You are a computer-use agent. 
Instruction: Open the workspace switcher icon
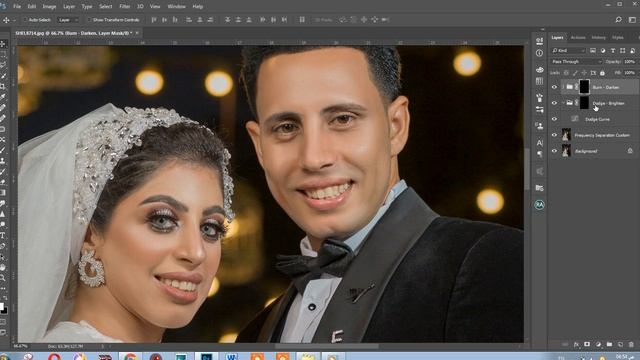click(632, 20)
